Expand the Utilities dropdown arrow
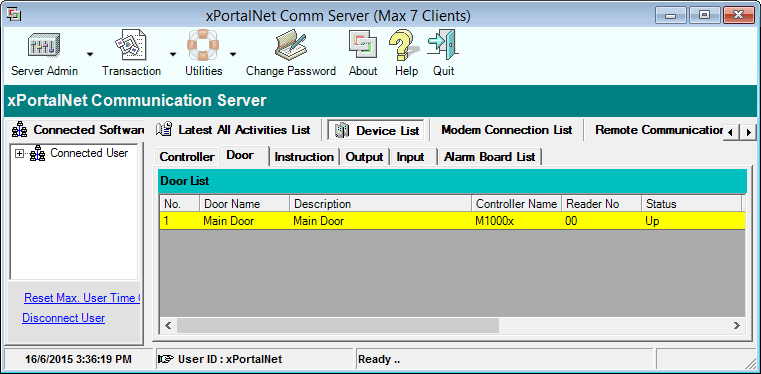761x374 pixels. click(233, 54)
